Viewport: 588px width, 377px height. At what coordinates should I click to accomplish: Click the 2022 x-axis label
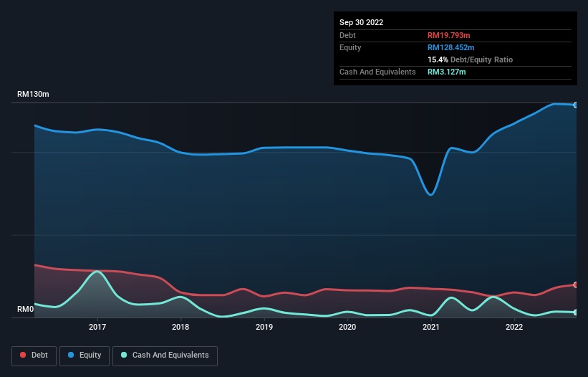pos(514,327)
